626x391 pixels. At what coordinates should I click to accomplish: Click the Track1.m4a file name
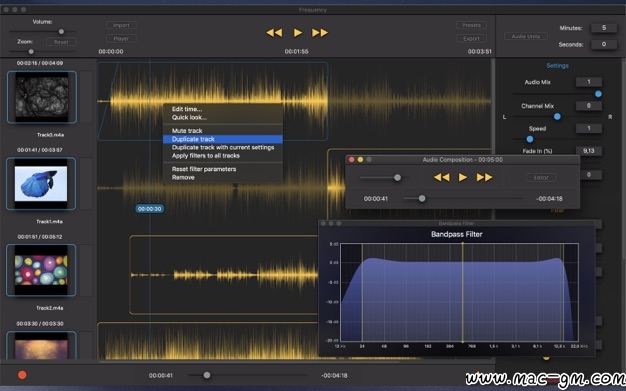click(x=50, y=222)
